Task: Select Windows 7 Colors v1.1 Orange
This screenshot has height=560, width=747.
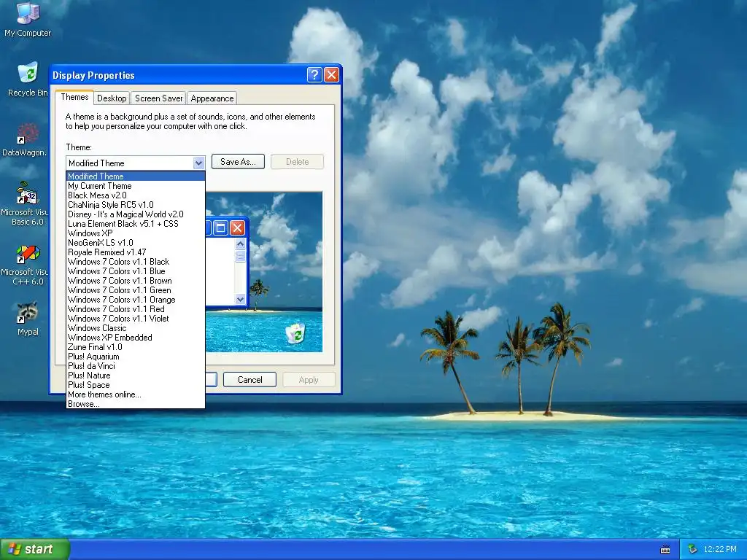Action: click(135, 300)
